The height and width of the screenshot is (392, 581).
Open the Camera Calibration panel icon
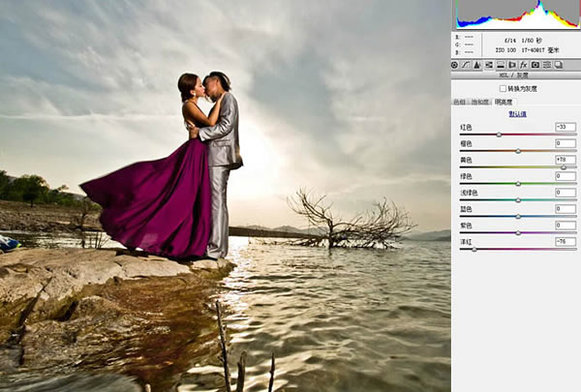pyautogui.click(x=535, y=65)
